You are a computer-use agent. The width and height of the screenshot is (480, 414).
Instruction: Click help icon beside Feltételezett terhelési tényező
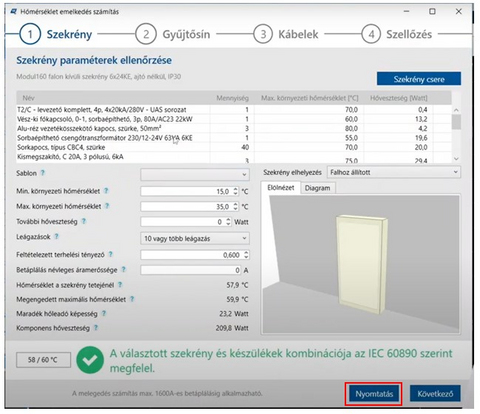click(x=111, y=254)
